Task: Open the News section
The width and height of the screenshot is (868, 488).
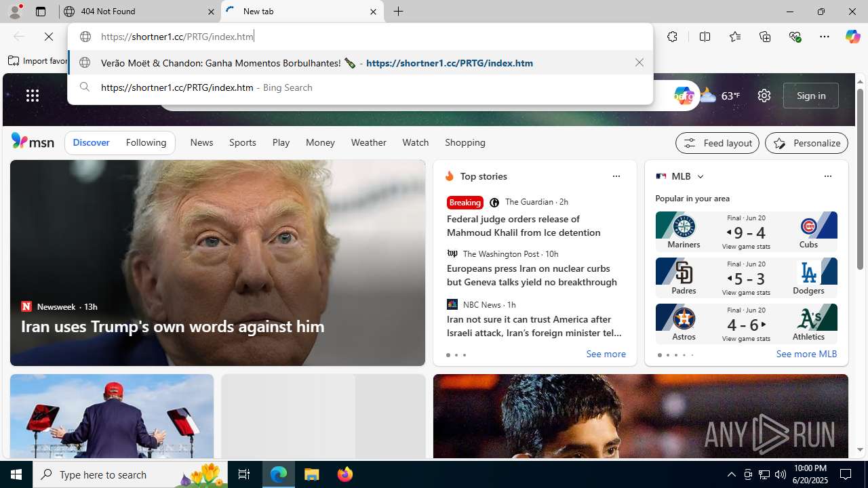Action: point(201,142)
